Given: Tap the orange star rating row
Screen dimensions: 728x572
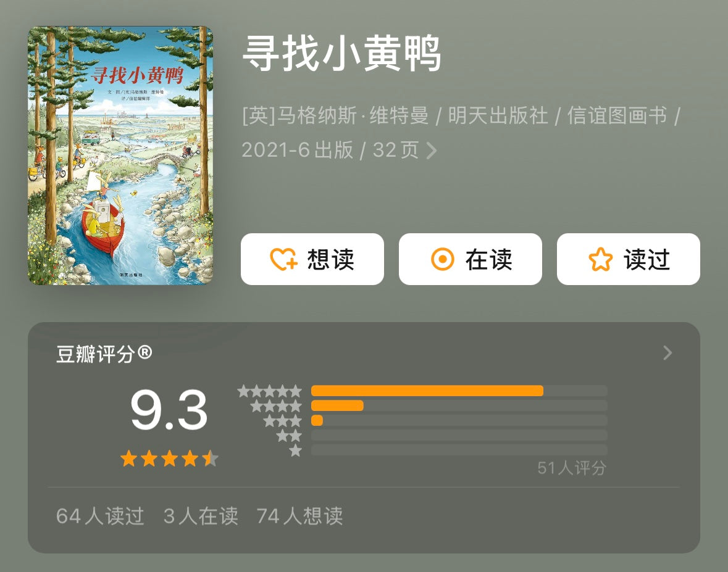Looking at the screenshot, I should (x=169, y=458).
